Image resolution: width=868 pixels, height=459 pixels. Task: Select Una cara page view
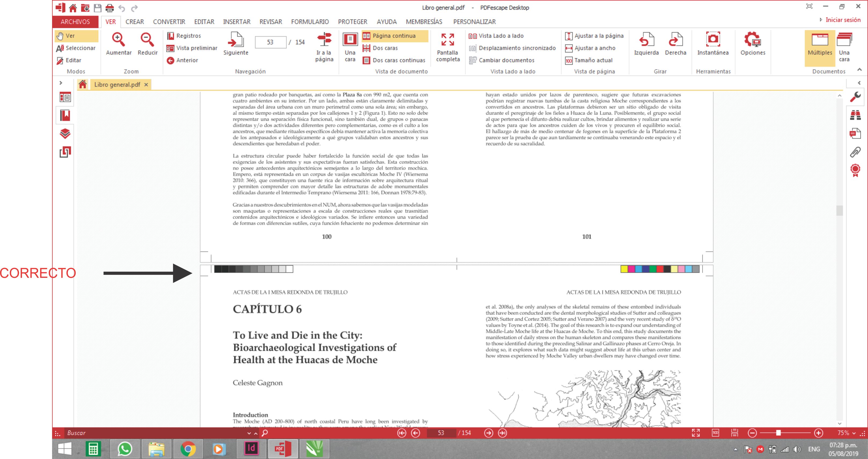pyautogui.click(x=350, y=47)
